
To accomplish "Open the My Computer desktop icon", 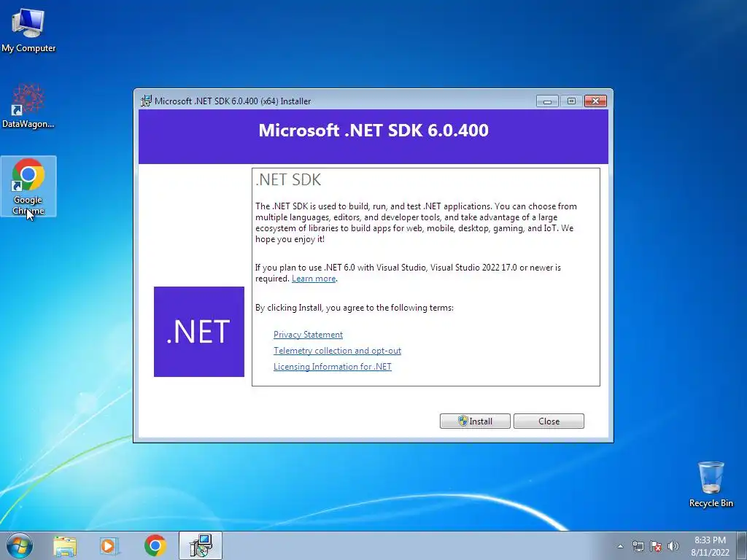I will click(x=28, y=29).
